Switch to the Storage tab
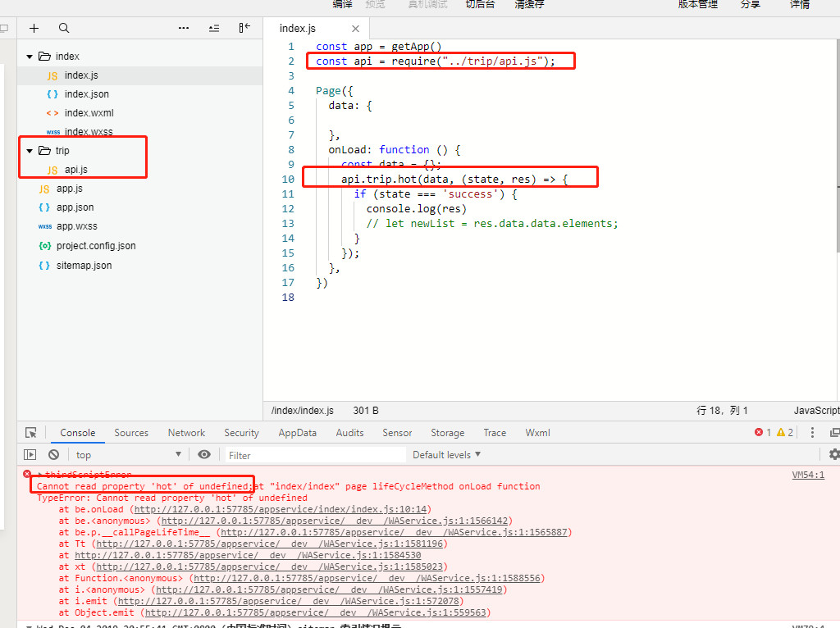 pos(448,433)
